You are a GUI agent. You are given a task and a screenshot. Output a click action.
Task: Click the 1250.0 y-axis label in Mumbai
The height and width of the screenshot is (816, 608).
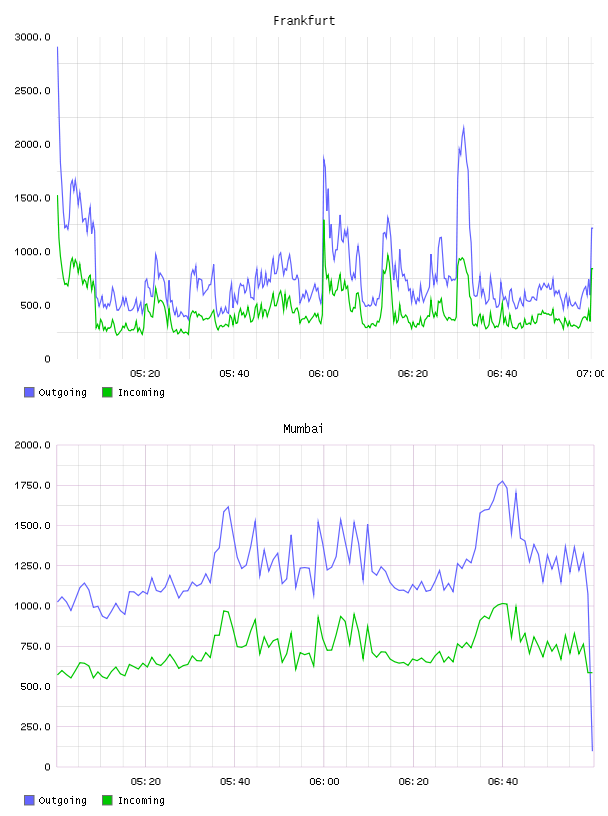(33, 566)
